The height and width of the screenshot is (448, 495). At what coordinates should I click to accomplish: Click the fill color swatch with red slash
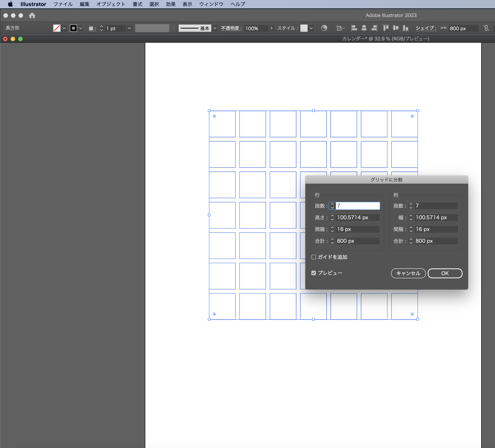click(57, 28)
